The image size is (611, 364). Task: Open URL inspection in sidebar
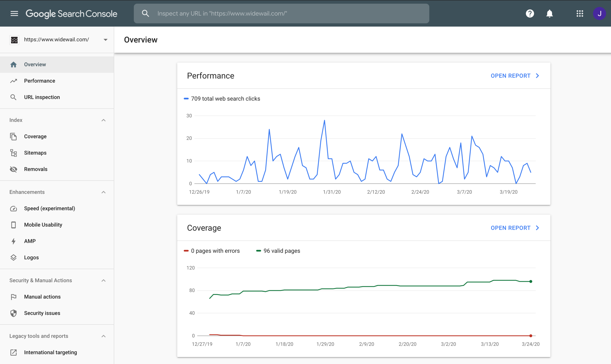pos(57,97)
